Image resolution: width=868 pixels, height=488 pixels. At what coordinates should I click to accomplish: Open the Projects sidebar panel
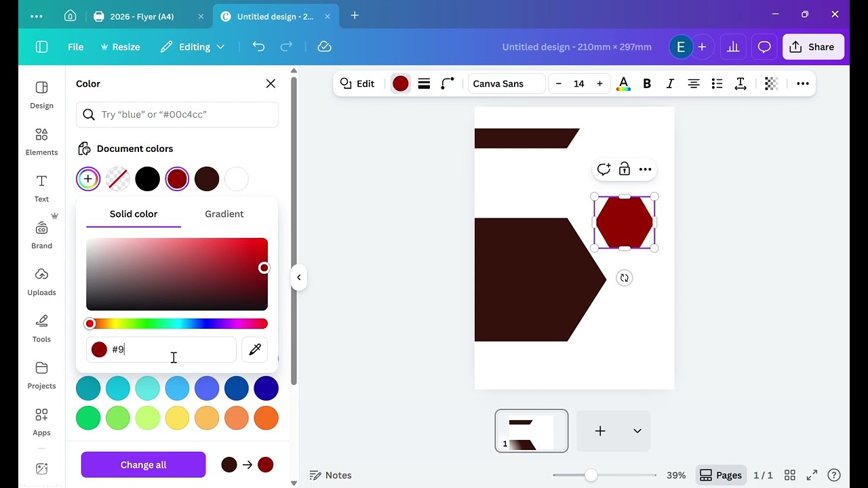coord(41,375)
